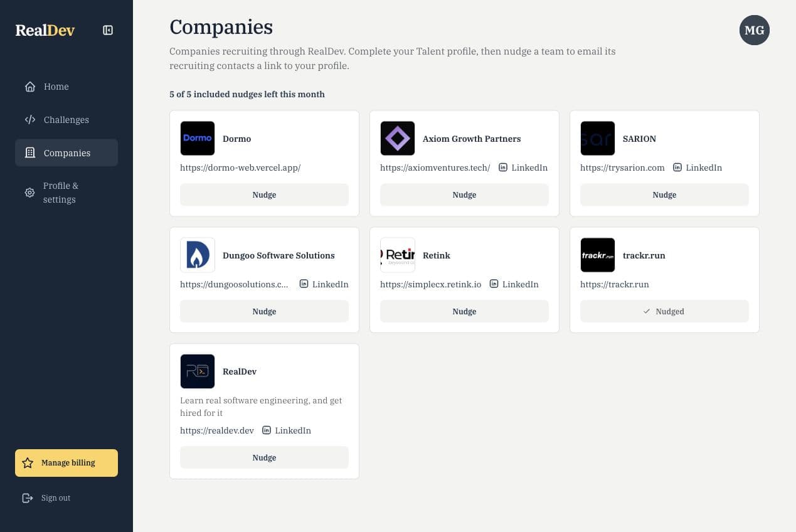Click the Dormo company logo
Screen dimensions: 796x532
coord(198,139)
